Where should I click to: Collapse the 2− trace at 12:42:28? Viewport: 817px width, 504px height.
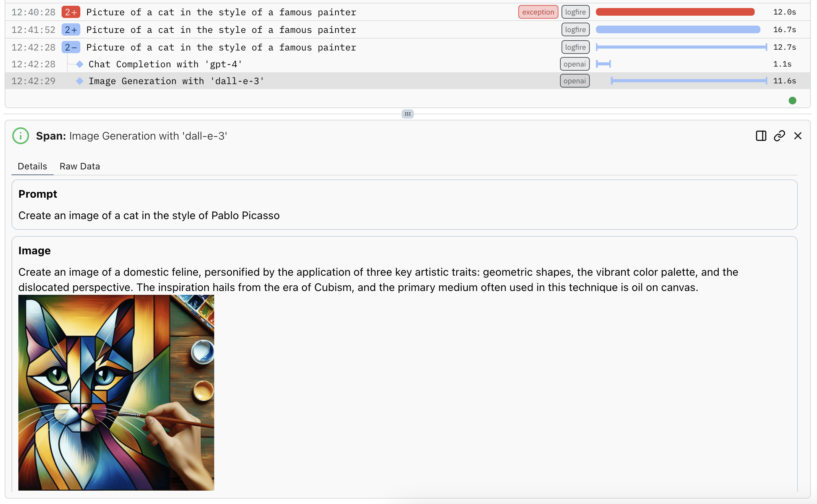point(71,47)
